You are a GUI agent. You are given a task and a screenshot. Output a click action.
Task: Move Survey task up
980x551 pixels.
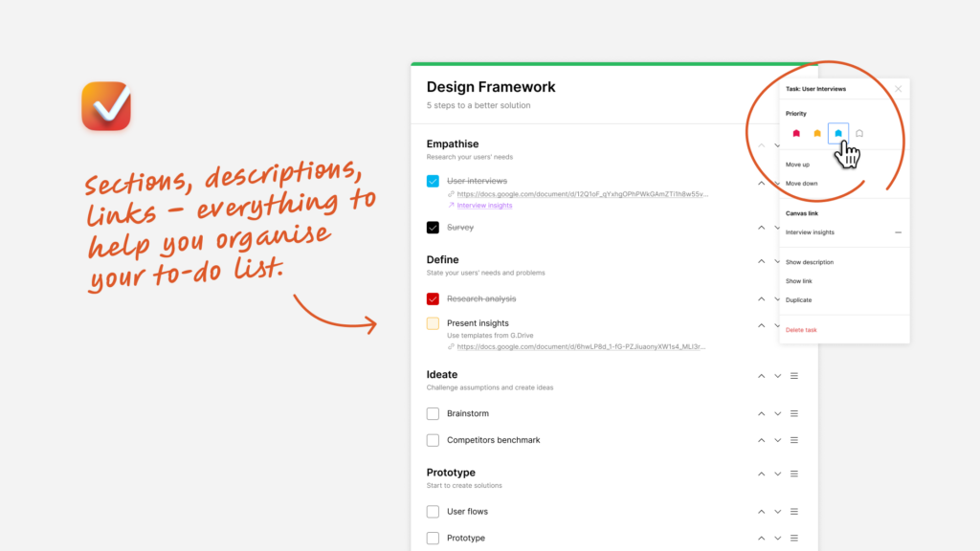[761, 228]
